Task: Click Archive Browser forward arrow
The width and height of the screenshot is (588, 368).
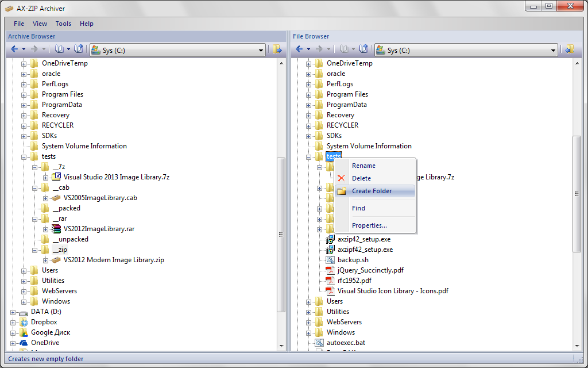Action: pos(34,49)
